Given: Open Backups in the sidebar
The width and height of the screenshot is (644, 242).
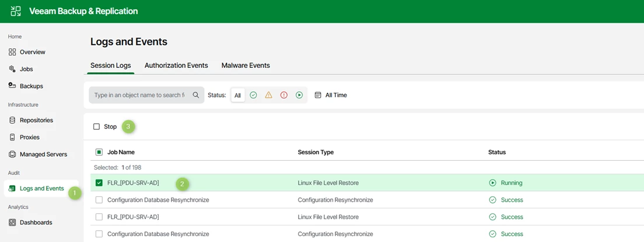Looking at the screenshot, I should pyautogui.click(x=32, y=86).
